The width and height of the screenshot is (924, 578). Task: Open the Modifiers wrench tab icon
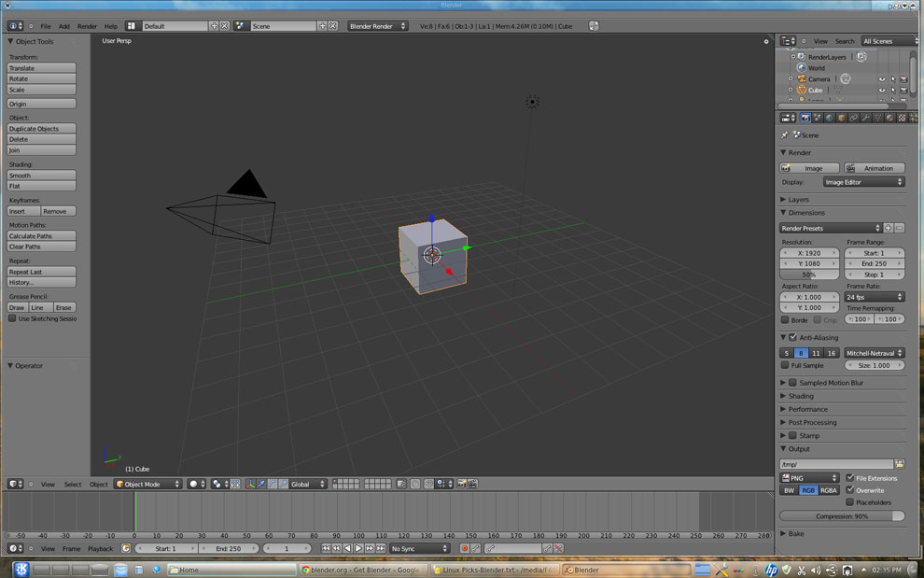(865, 118)
